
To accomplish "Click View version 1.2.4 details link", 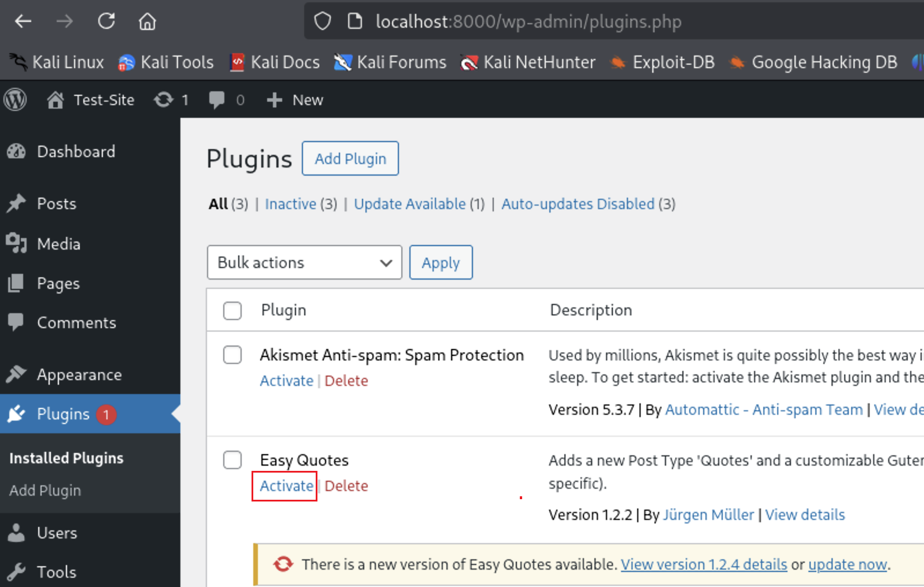I will (704, 564).
